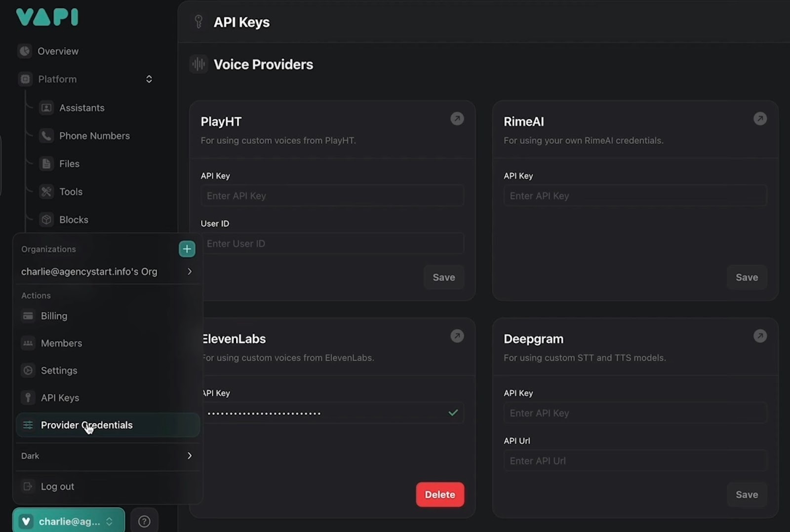Viewport: 790px width, 532px height.
Task: Click the VAPI logo
Action: click(x=47, y=17)
